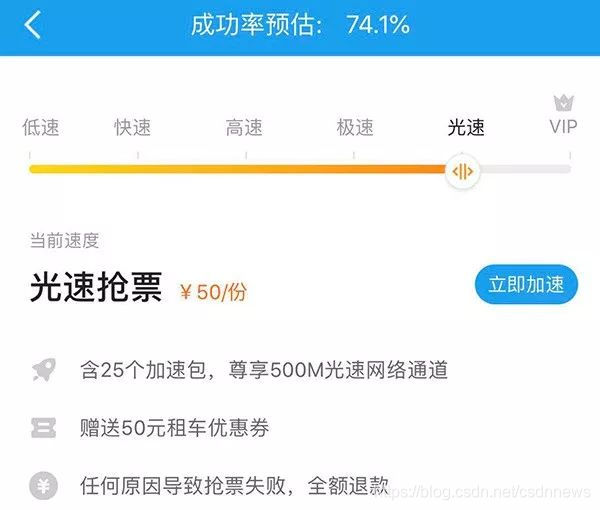Click the rocket acceleration-pack icon

pos(44,370)
